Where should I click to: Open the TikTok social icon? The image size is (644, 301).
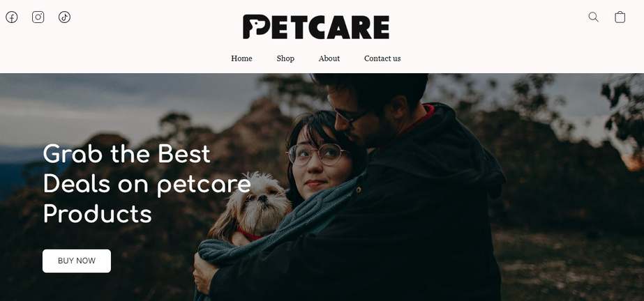pos(64,17)
